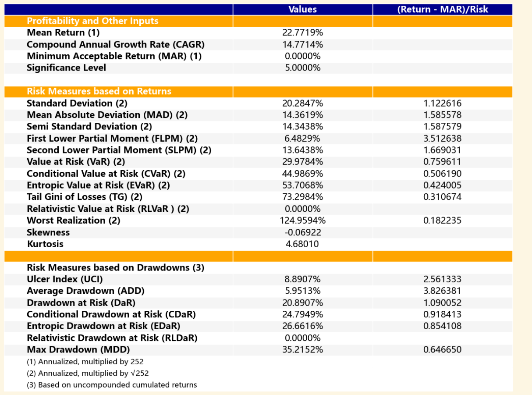Click the Tail Gini of Losses ratio 0.310674

pos(442,197)
